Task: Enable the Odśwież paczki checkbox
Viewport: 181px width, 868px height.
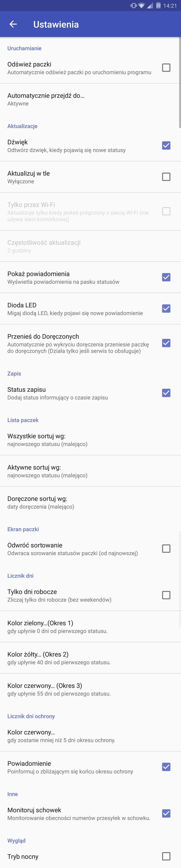Action: point(166,68)
